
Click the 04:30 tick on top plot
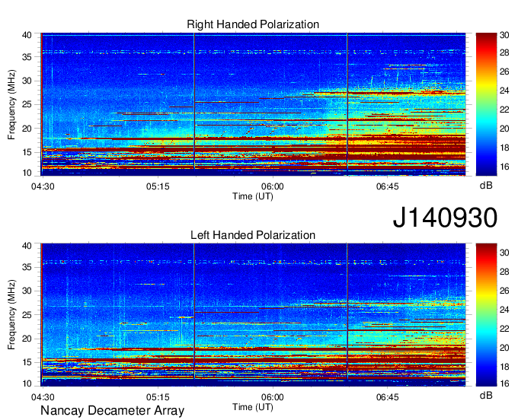click(x=43, y=186)
